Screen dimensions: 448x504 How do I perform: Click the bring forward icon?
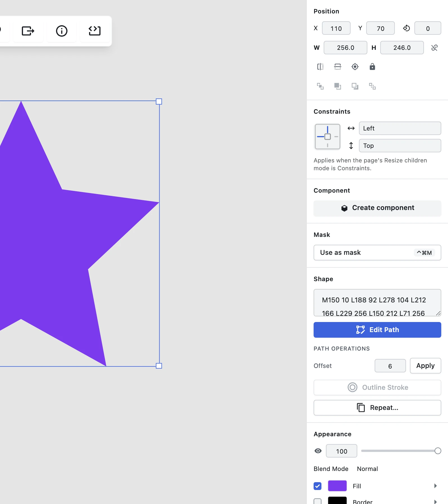click(338, 86)
